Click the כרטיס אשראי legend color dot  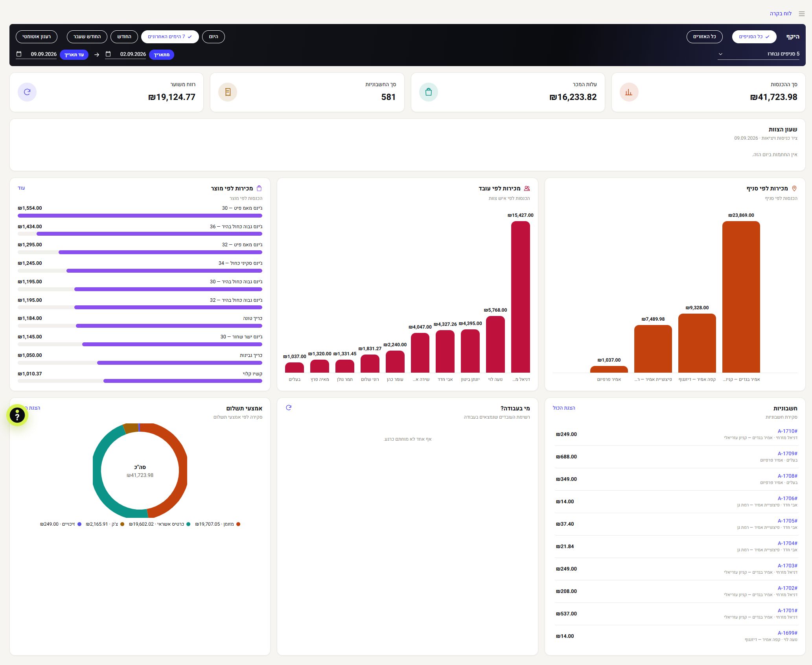188,524
